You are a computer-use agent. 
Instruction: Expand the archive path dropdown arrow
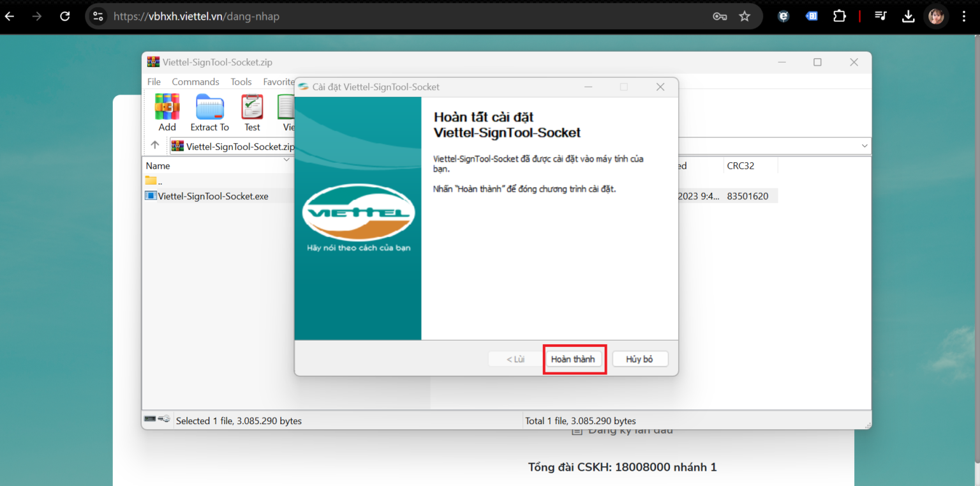(865, 146)
